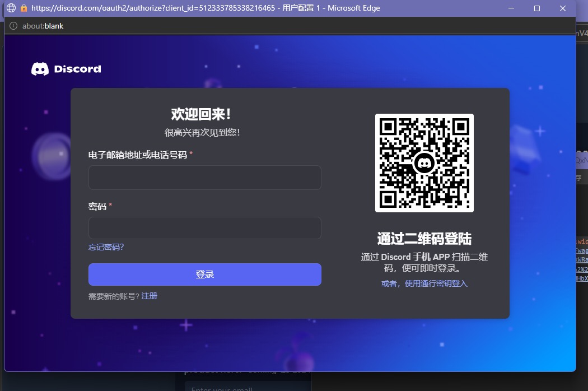The image size is (588, 391).
Task: Minimize the Edge popup window
Action: pos(511,8)
